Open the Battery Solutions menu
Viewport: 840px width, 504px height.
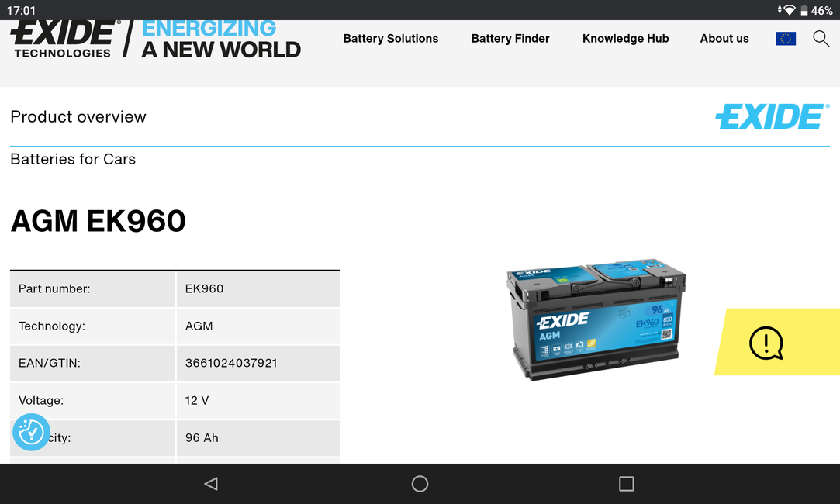click(x=391, y=39)
